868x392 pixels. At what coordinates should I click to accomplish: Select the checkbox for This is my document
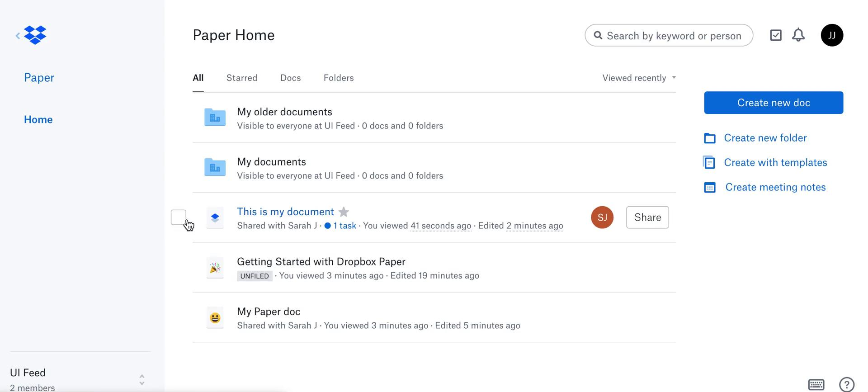click(179, 217)
